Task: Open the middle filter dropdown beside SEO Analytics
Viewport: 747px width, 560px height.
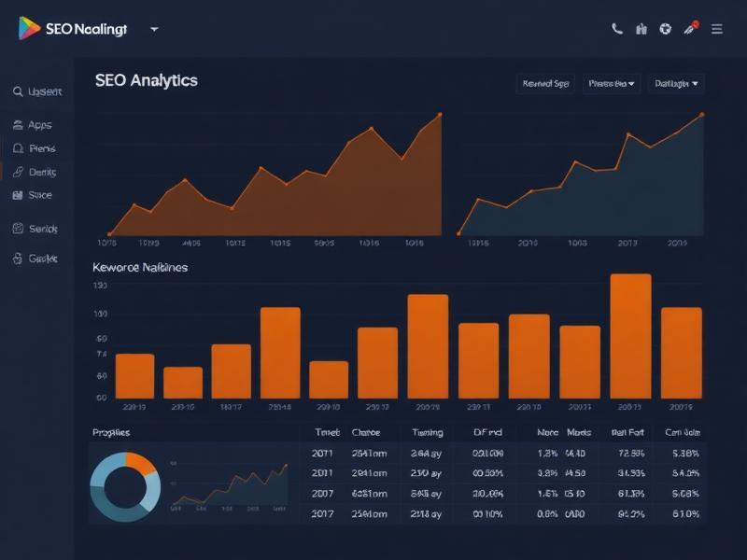Action: (x=612, y=84)
